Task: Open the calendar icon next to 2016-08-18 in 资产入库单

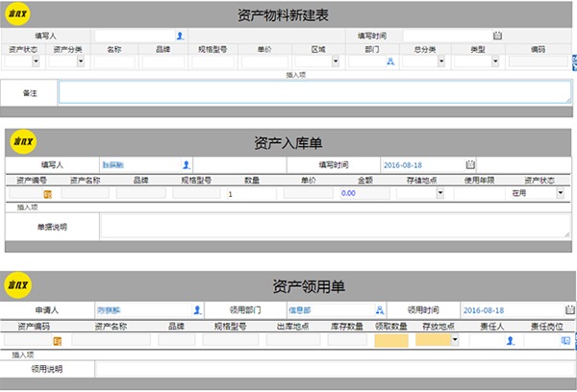Action: click(x=469, y=164)
